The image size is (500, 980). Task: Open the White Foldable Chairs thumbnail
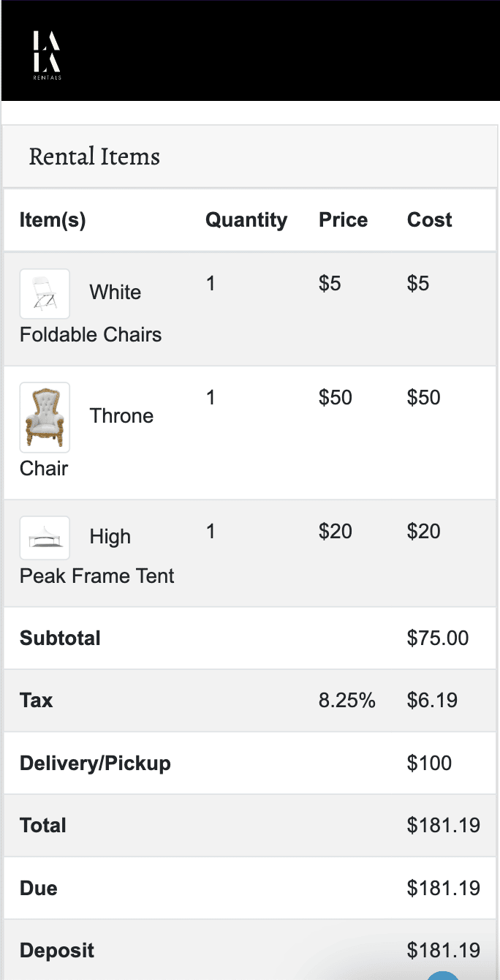click(x=45, y=294)
